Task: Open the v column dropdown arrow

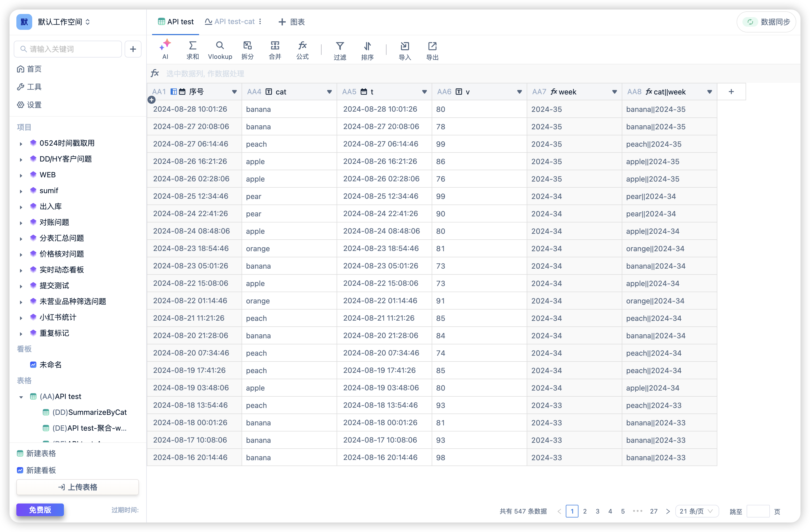Action: [x=519, y=92]
